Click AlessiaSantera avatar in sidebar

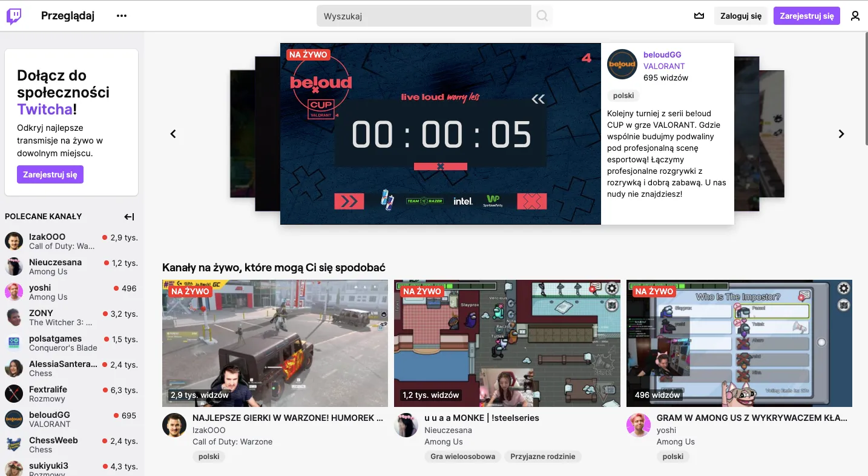pos(14,368)
